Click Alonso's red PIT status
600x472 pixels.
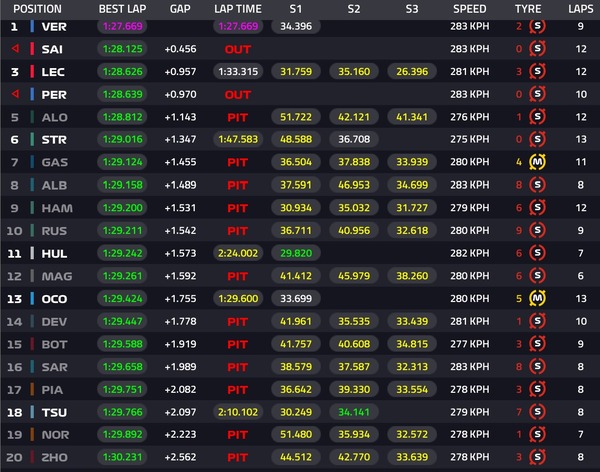(238, 117)
